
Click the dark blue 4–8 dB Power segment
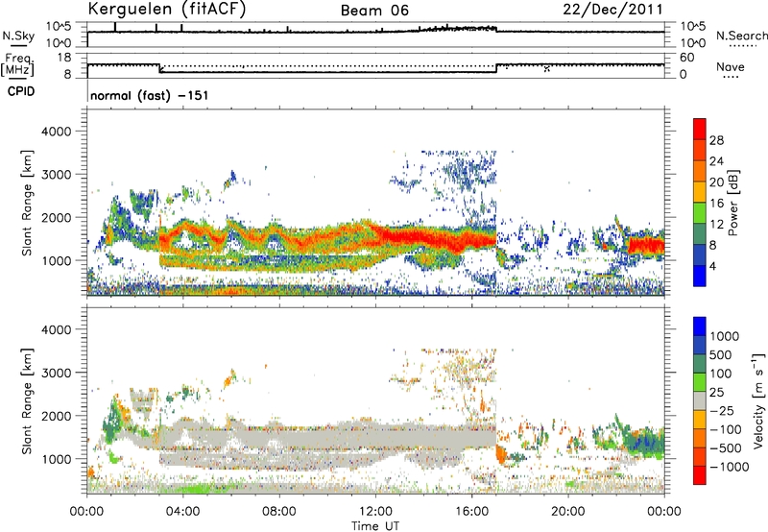(x=700, y=254)
